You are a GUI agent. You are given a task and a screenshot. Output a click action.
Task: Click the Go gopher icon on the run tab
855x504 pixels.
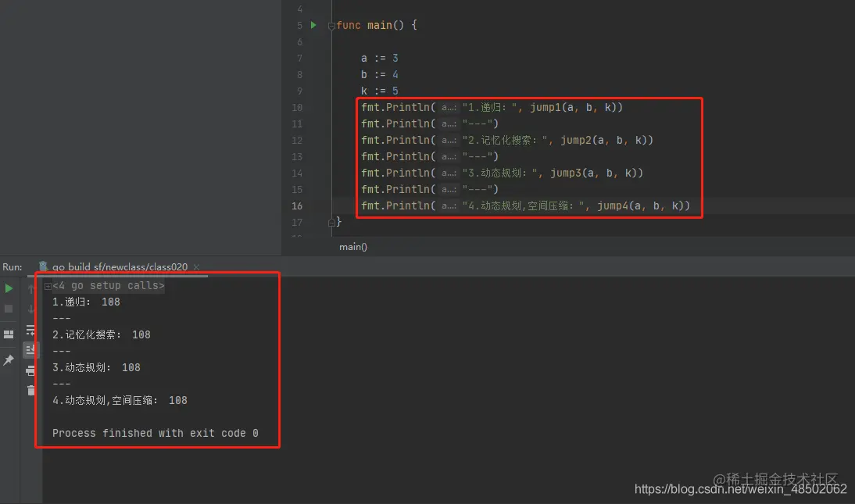tap(43, 266)
